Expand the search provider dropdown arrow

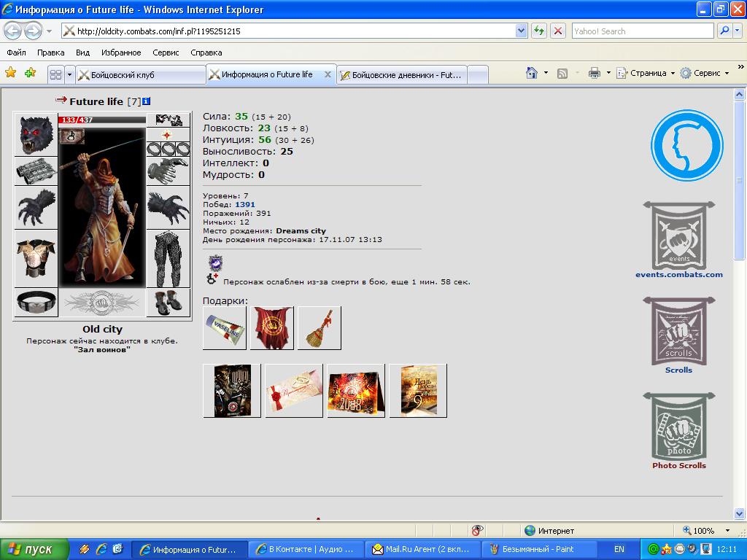(x=738, y=31)
